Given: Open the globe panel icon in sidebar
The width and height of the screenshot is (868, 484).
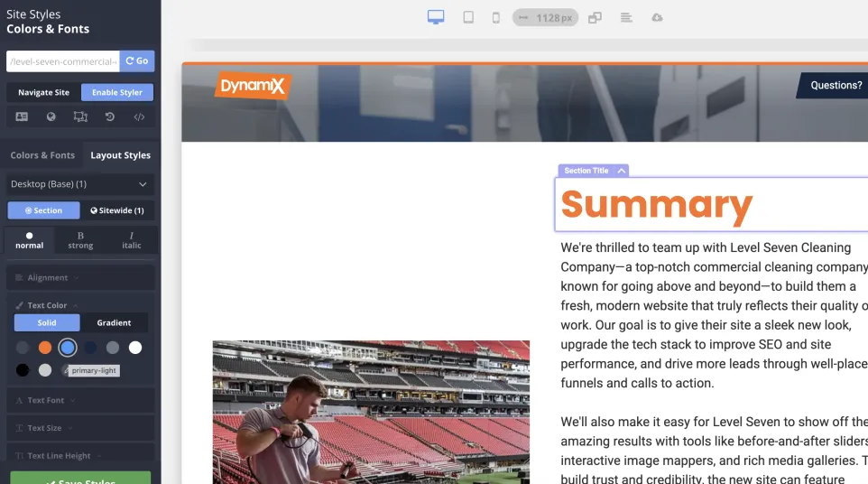Looking at the screenshot, I should click(51, 116).
